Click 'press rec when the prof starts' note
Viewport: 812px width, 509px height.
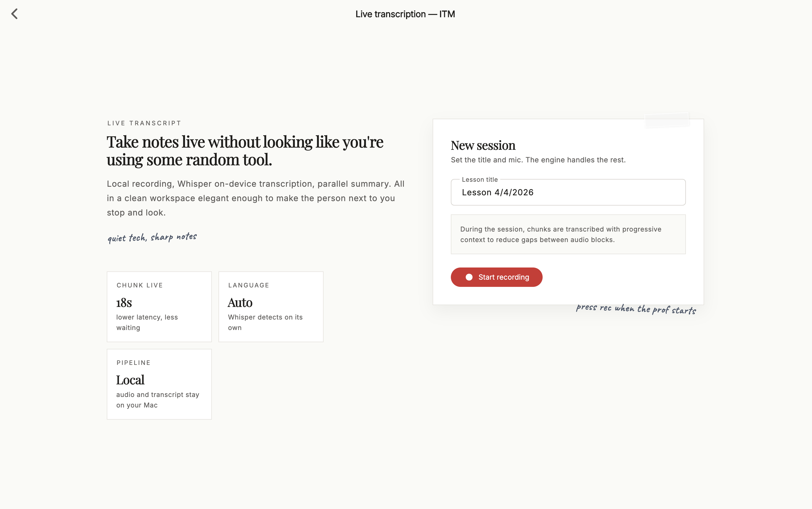click(636, 309)
